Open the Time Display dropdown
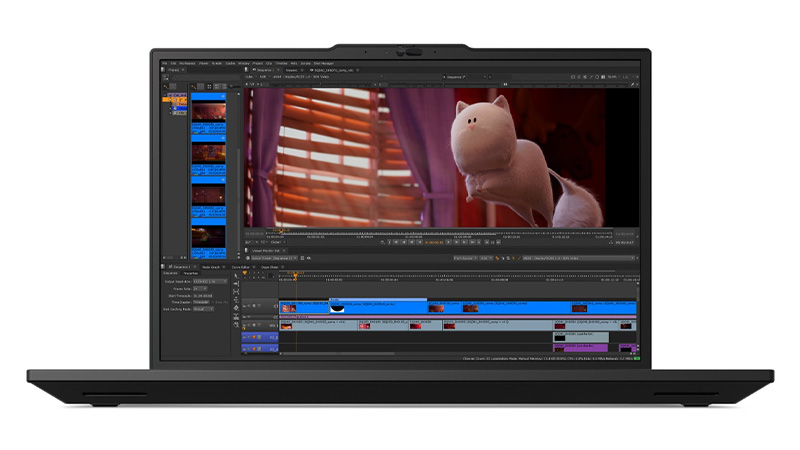800x450 pixels. tap(201, 303)
